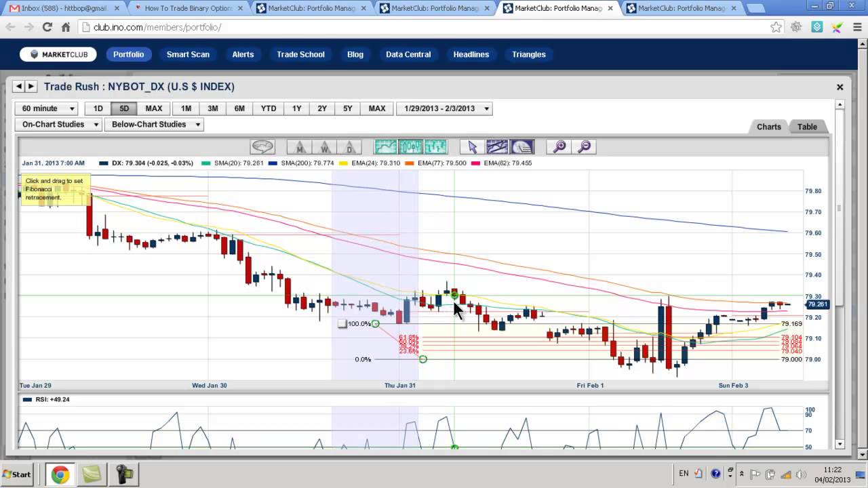Select the Fibonacci retracement tool

pos(521,146)
